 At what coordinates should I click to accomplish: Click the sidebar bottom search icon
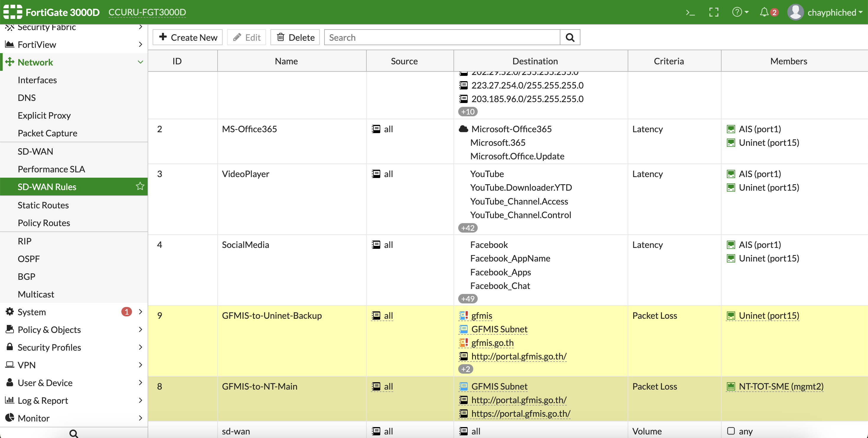(74, 433)
